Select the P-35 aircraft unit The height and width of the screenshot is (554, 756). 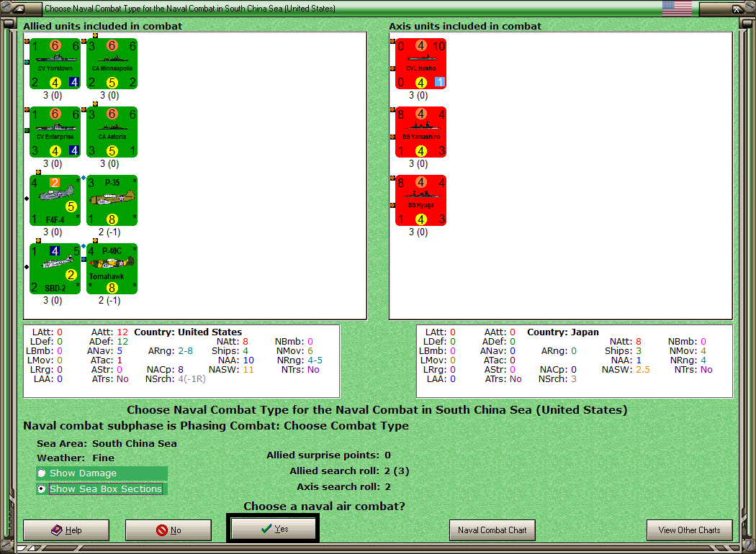pos(112,201)
